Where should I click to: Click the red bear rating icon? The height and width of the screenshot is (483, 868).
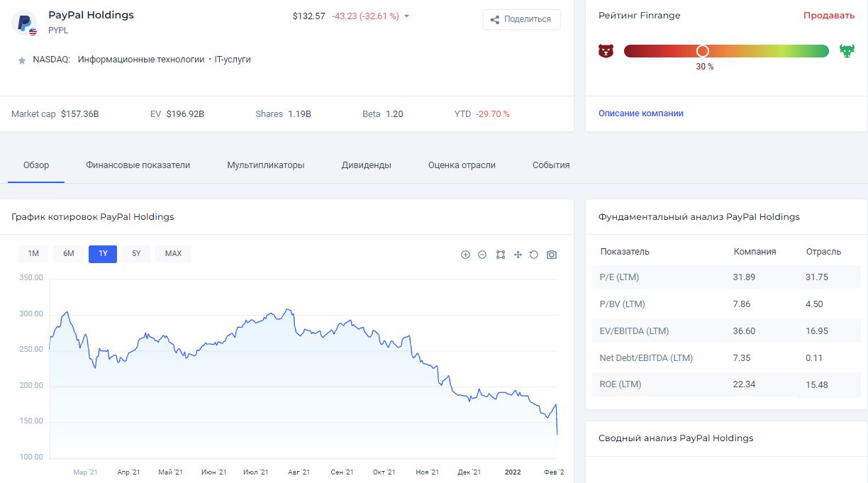coord(606,51)
